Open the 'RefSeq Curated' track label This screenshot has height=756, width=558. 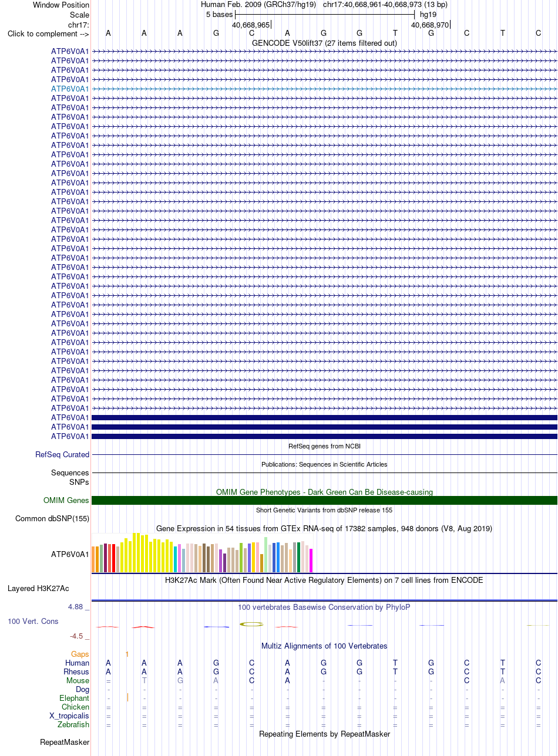(x=62, y=455)
